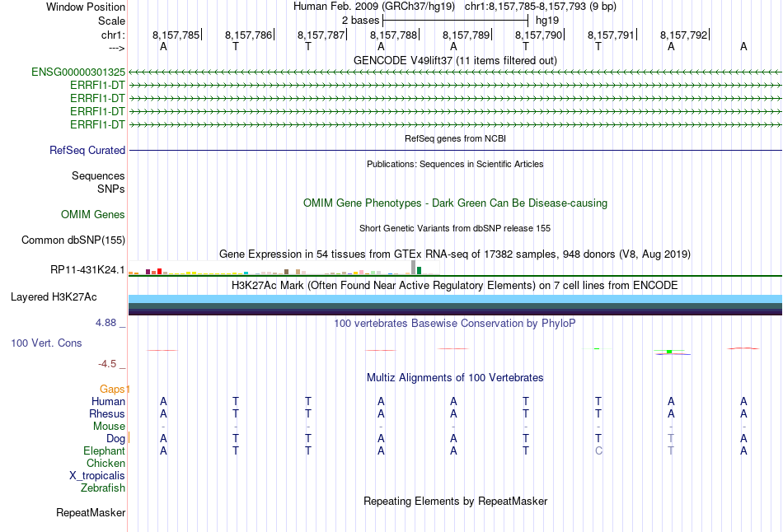Click position label 8,157,788
783x532 pixels.
click(393, 35)
